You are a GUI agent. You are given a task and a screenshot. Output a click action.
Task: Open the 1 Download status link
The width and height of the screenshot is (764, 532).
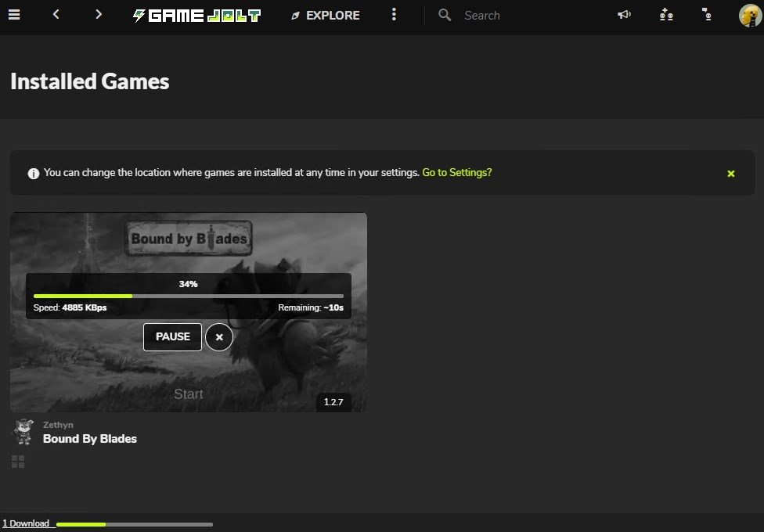point(26,523)
